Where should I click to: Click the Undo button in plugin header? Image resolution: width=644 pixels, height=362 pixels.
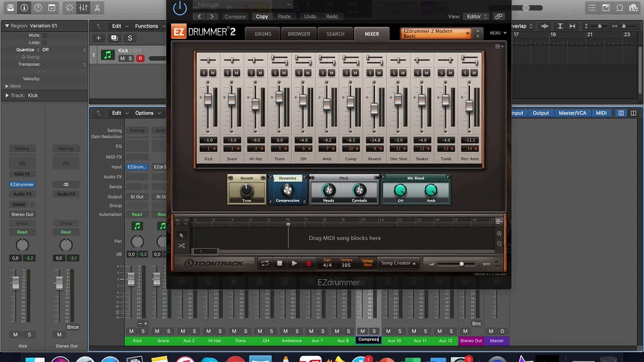click(310, 17)
